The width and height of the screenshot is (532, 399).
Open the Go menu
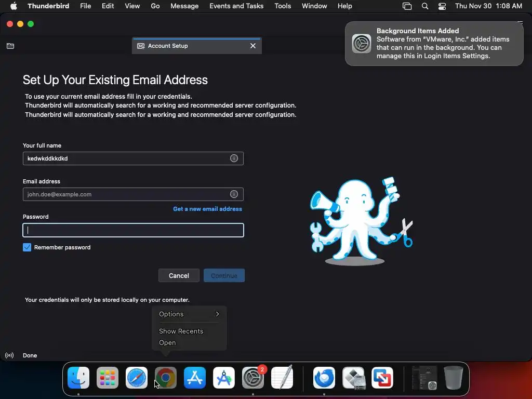pos(155,6)
